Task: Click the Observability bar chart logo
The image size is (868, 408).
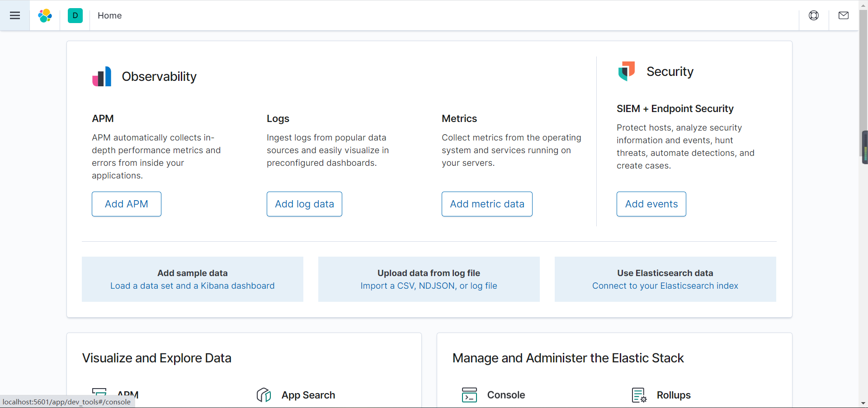Action: (x=102, y=76)
